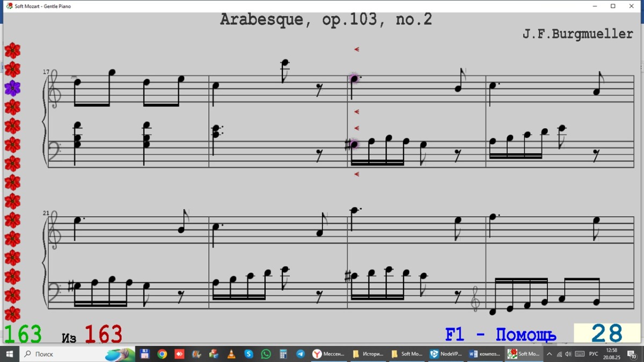This screenshot has height=362, width=644.
Task: Open the floppy-disk save app in taskbar
Action: (x=144, y=354)
